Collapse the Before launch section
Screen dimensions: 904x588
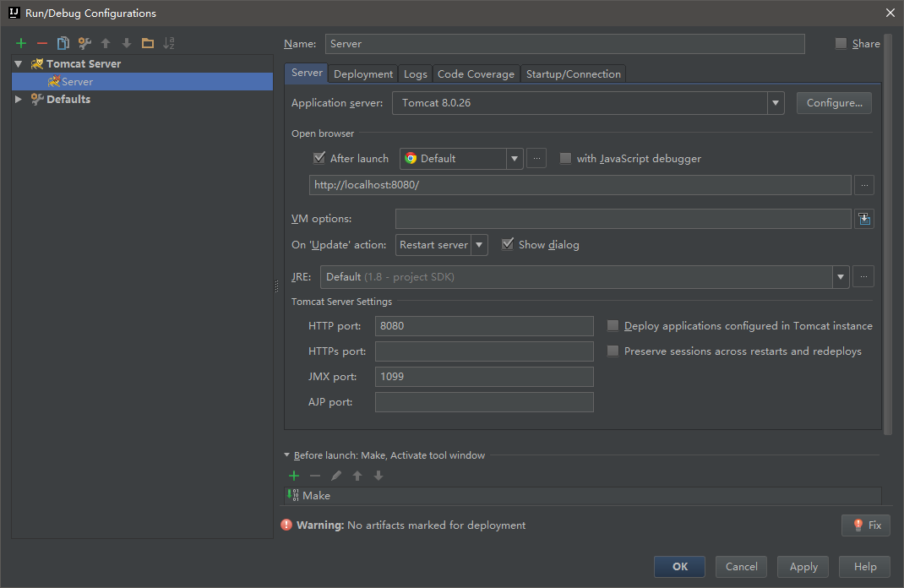coord(287,455)
